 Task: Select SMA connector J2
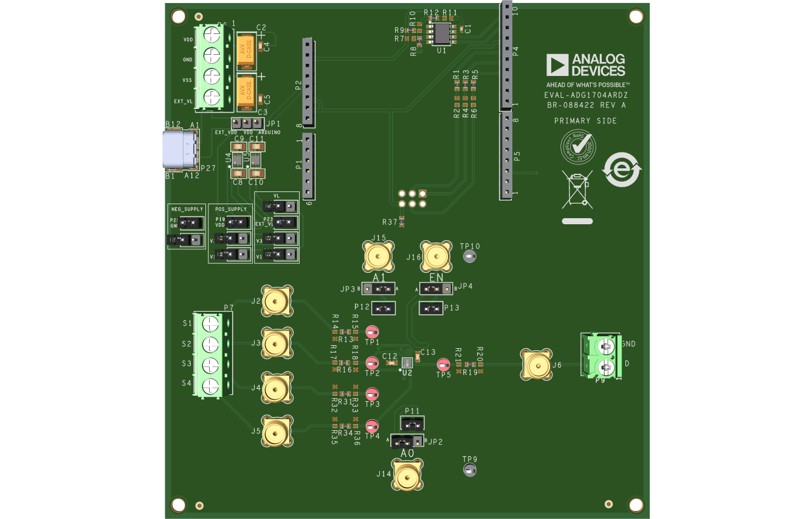277,301
